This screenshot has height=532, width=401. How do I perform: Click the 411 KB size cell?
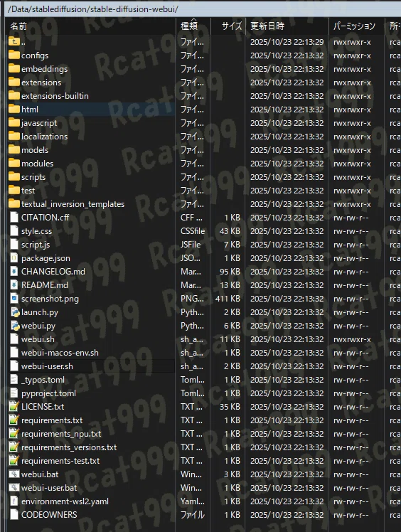228,299
